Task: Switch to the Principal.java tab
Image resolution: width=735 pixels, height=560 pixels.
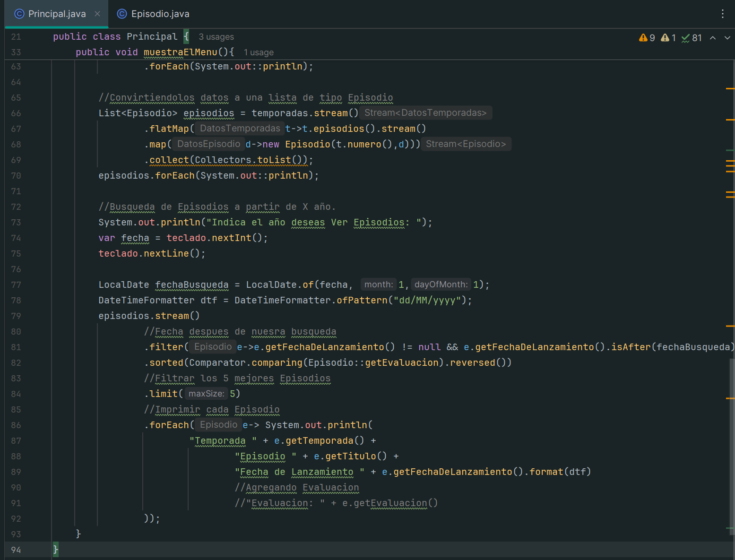Action: [57, 14]
